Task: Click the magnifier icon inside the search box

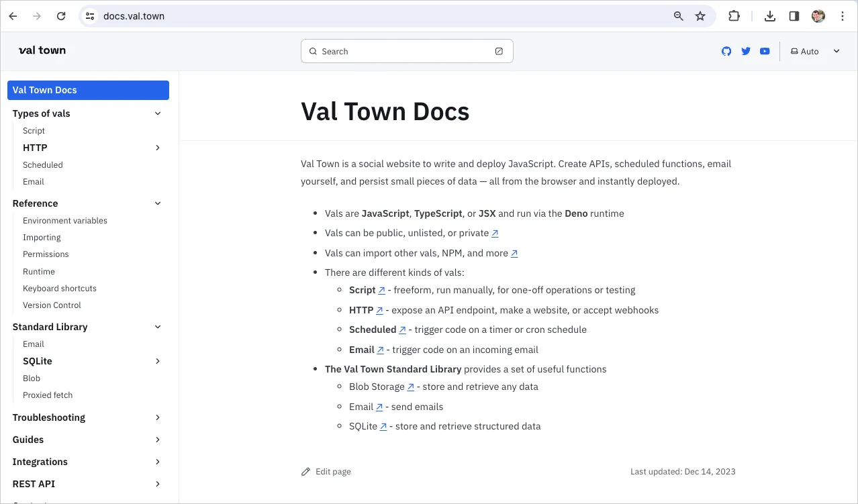Action: 313,51
